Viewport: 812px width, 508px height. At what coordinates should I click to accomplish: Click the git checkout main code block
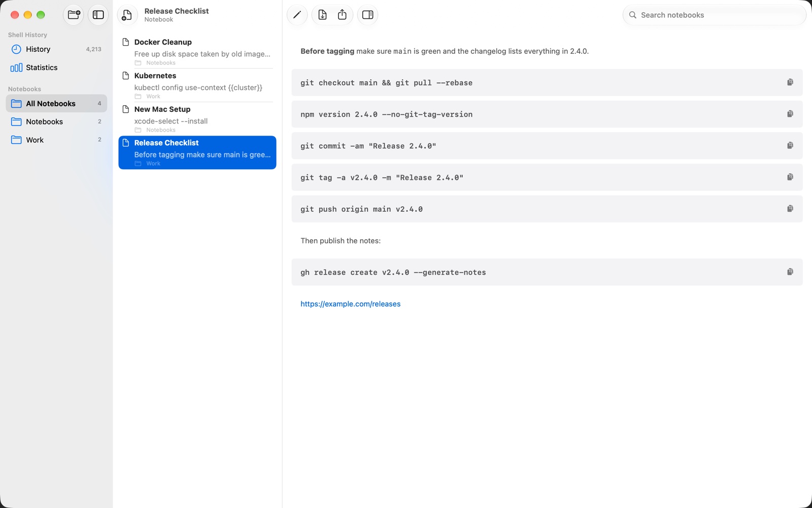[547, 82]
